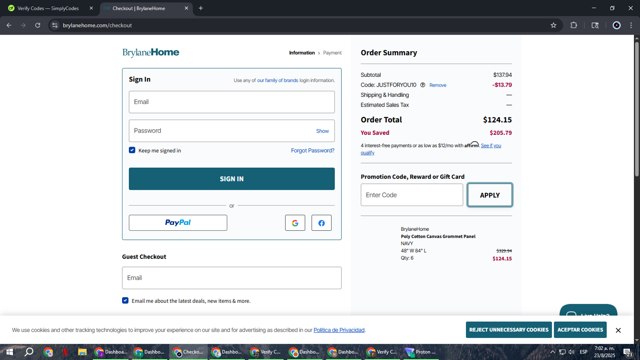Screen dimensions: 640x360
Task: Reject unnecessary cookies
Action: tap(509, 330)
